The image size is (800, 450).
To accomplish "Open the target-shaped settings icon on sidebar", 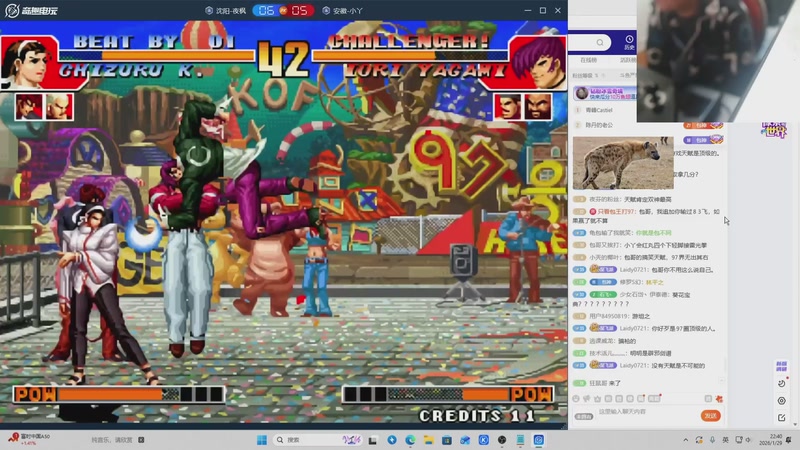I will tap(781, 401).
